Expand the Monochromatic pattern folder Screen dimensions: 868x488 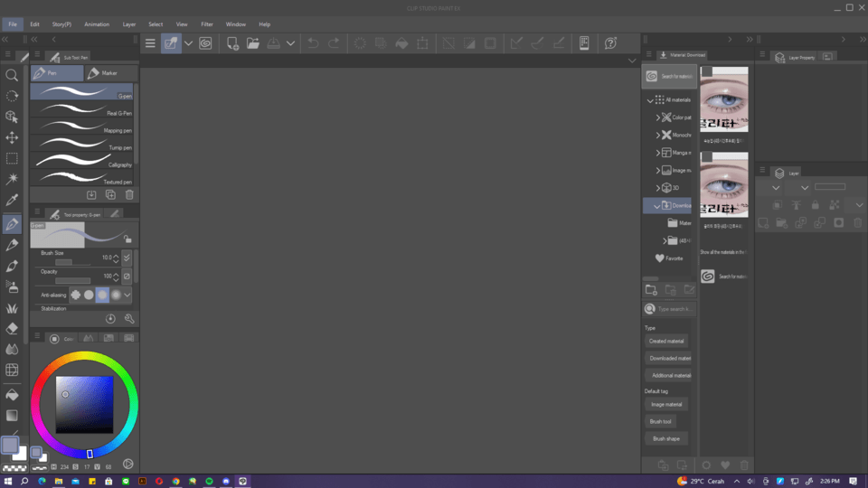tap(657, 135)
